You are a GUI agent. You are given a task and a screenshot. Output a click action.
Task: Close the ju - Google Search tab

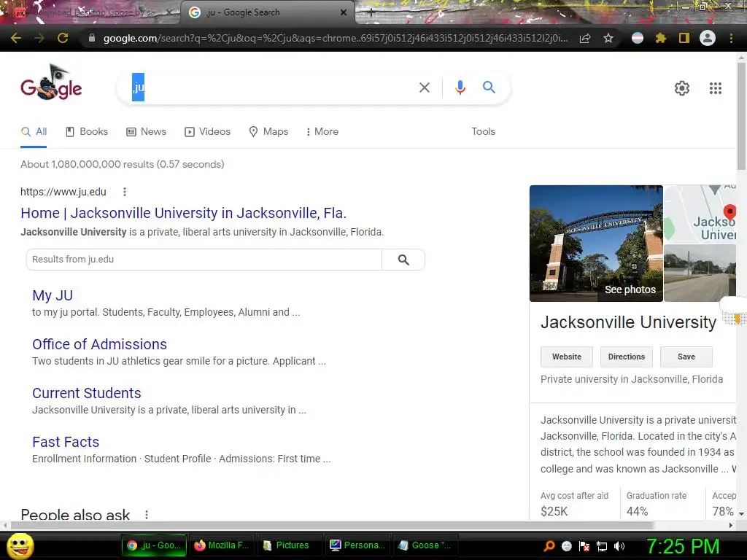[x=343, y=12]
